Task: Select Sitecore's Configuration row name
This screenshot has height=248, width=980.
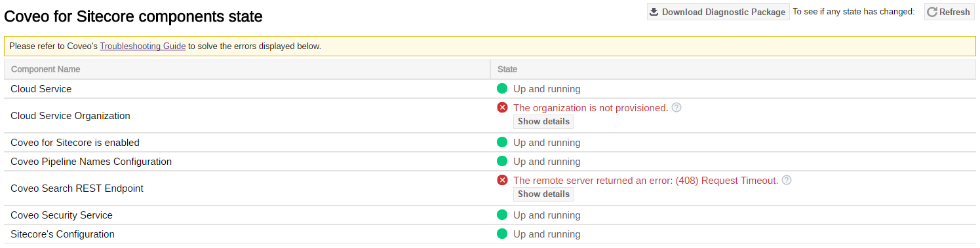Action: coord(62,234)
